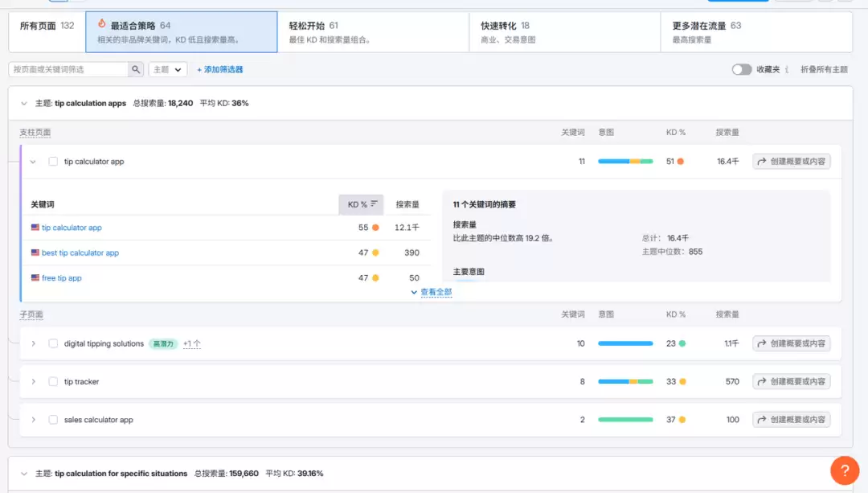Click KD % sort icon in keyword table

[x=375, y=203]
